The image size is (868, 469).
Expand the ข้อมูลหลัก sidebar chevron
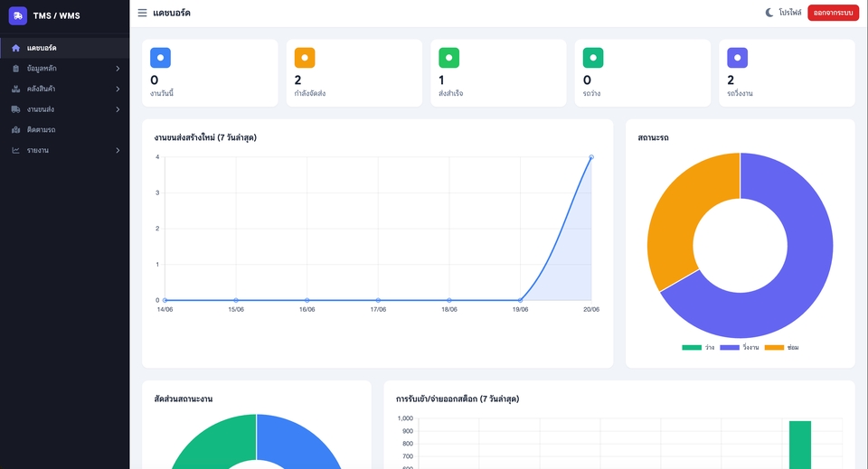pos(118,69)
